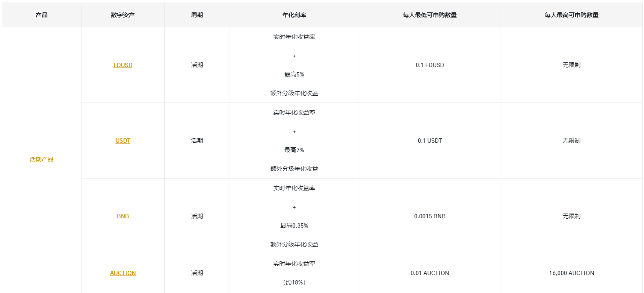The image size is (644, 293).
Task: Select the 0.01 AUCTION minimum amount cell
Action: click(x=430, y=273)
